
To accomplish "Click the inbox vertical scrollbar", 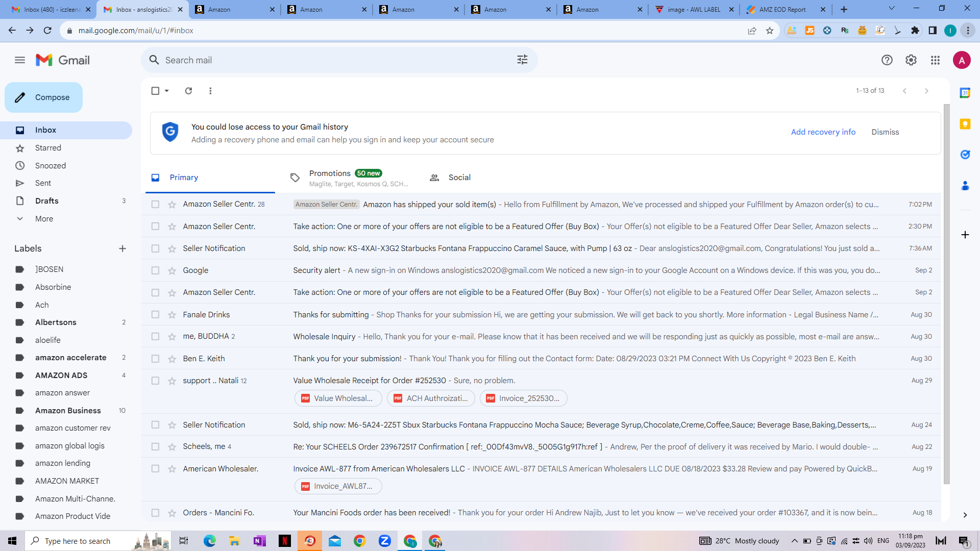I will (946, 294).
